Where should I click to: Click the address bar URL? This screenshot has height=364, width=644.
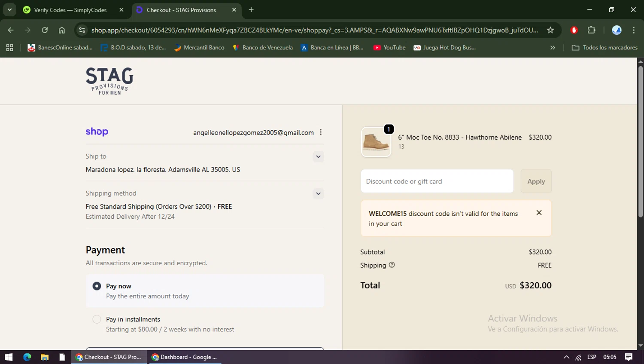(x=314, y=30)
